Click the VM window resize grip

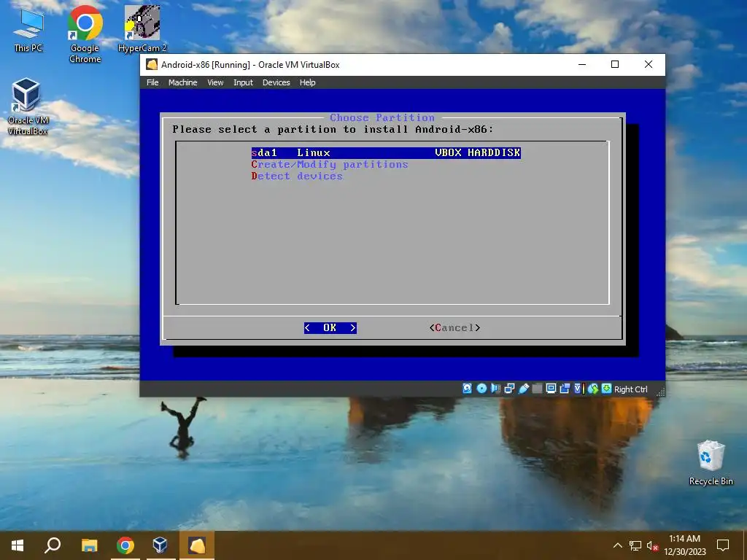point(660,392)
